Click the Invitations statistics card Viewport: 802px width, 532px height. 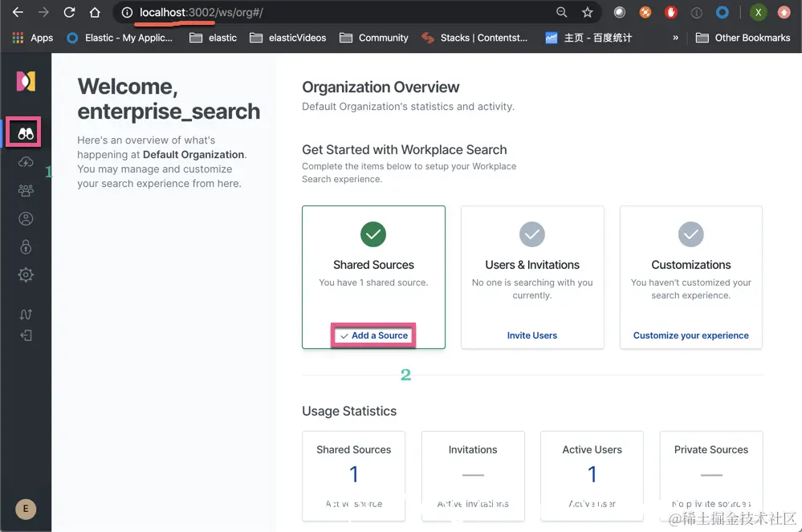point(473,477)
